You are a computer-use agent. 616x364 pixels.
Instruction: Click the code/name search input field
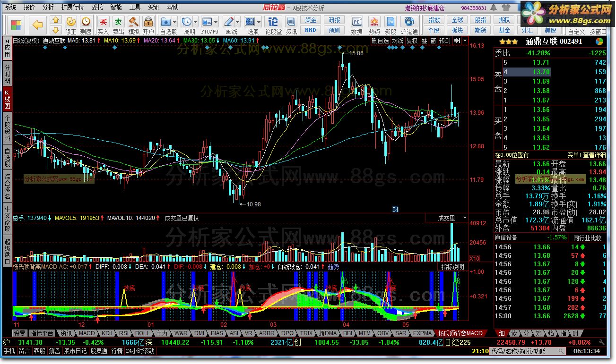coord(527,351)
